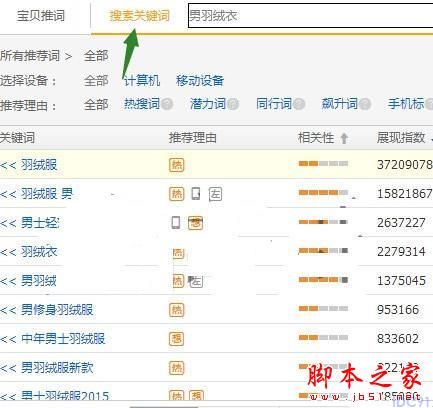The height and width of the screenshot is (408, 433).
Task: Select the keyword 男羽绒
Action: pyautogui.click(x=39, y=281)
